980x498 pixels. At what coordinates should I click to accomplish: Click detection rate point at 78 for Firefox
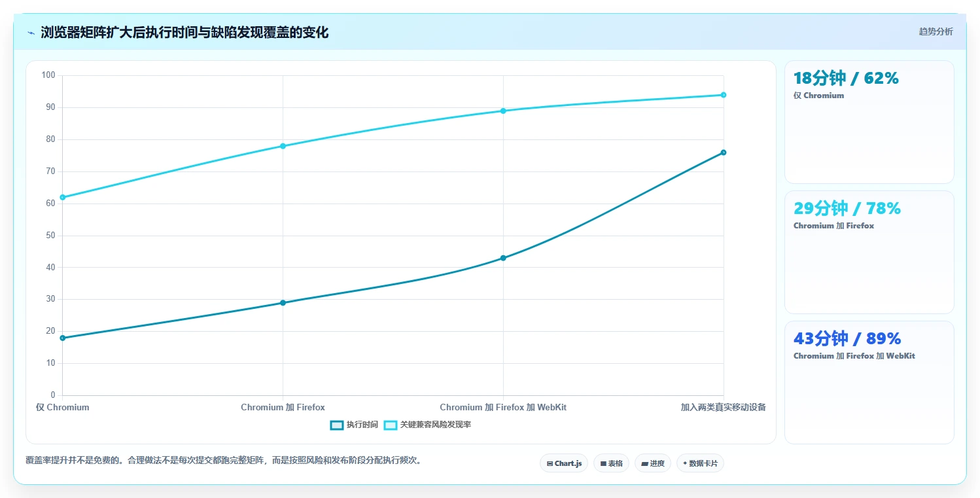tap(283, 146)
